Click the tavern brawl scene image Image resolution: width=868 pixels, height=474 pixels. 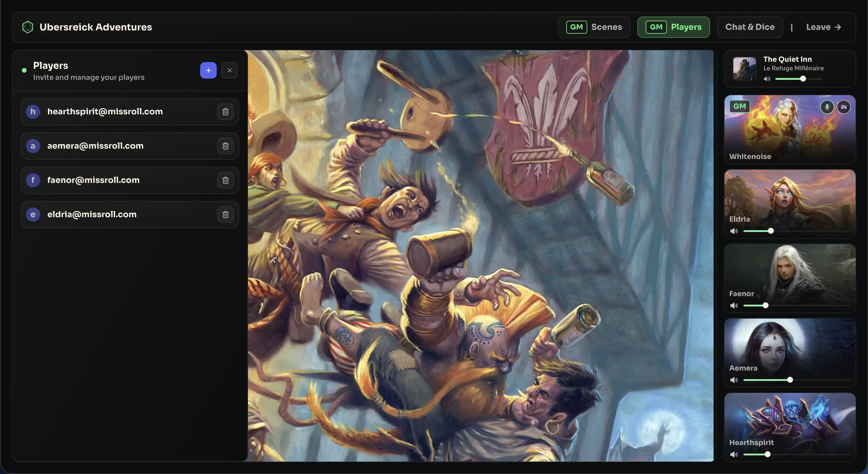tap(481, 256)
